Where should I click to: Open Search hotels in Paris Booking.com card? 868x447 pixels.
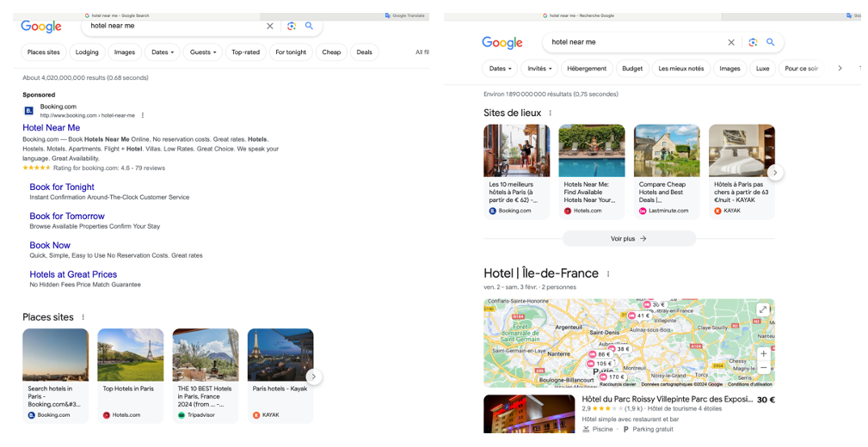tap(55, 376)
